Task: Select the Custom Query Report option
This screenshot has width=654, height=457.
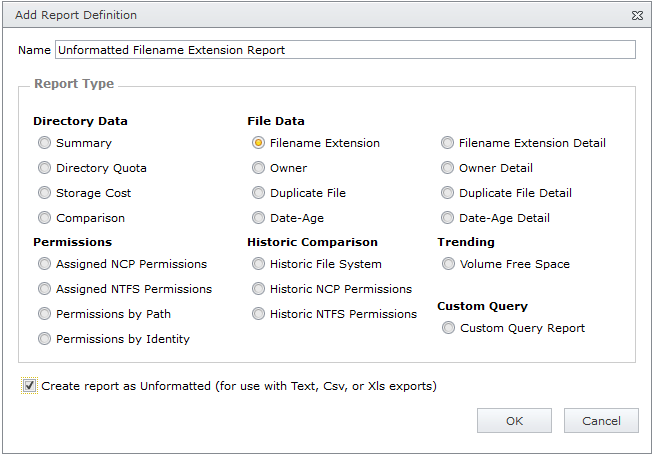Action: [448, 328]
